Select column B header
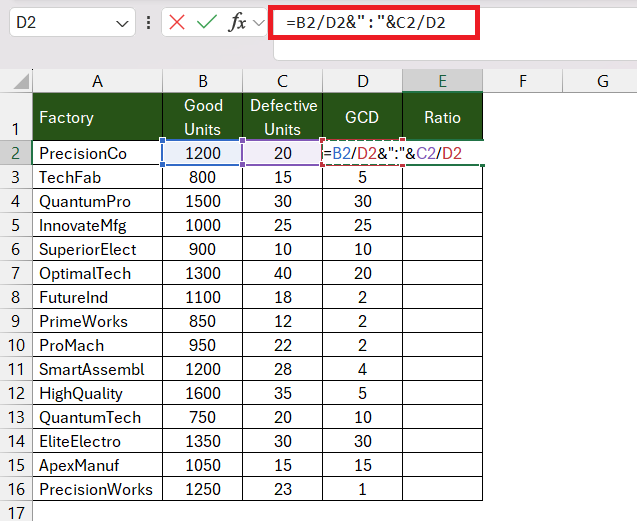637x521 pixels. [202, 81]
